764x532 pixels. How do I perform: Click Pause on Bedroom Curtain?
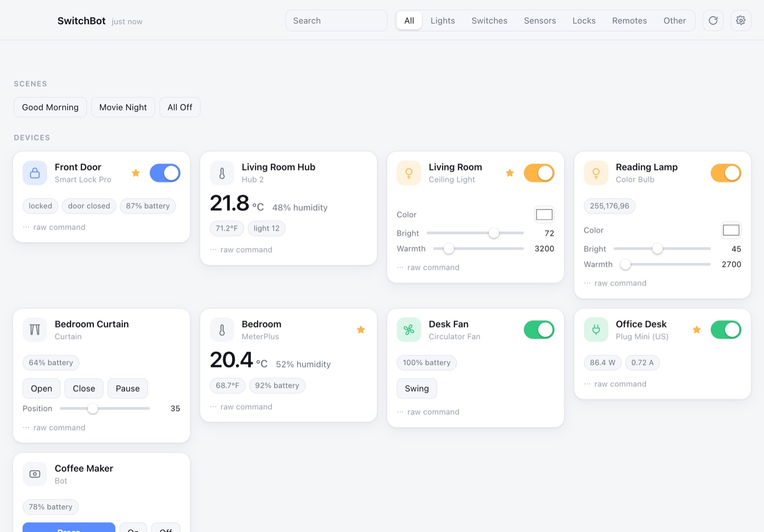[x=128, y=389]
